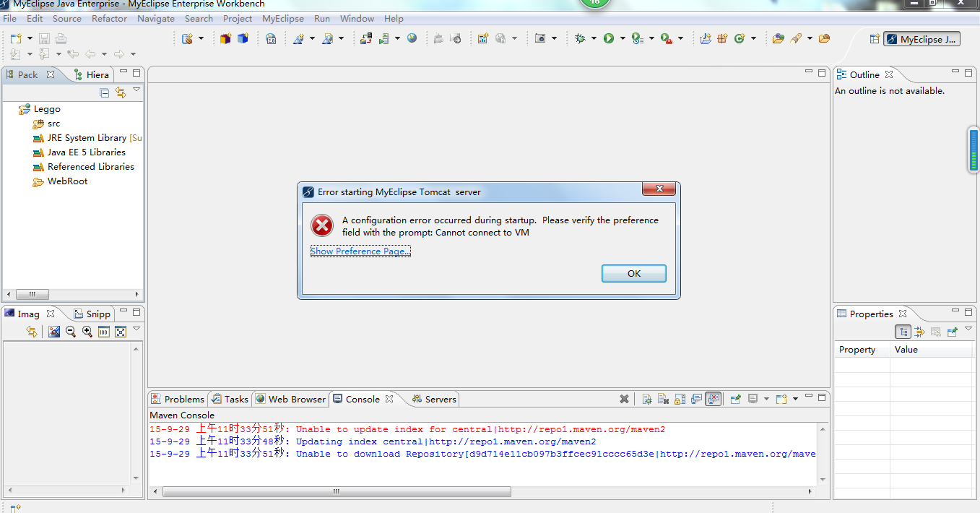Toggle Show Console When Output Changes button
The height and width of the screenshot is (513, 980).
tap(696, 399)
